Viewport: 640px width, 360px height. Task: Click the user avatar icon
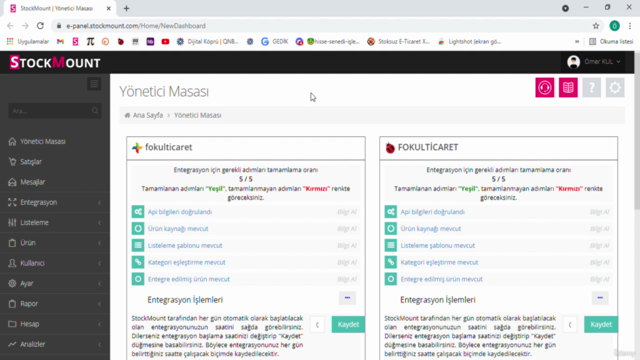tap(573, 62)
